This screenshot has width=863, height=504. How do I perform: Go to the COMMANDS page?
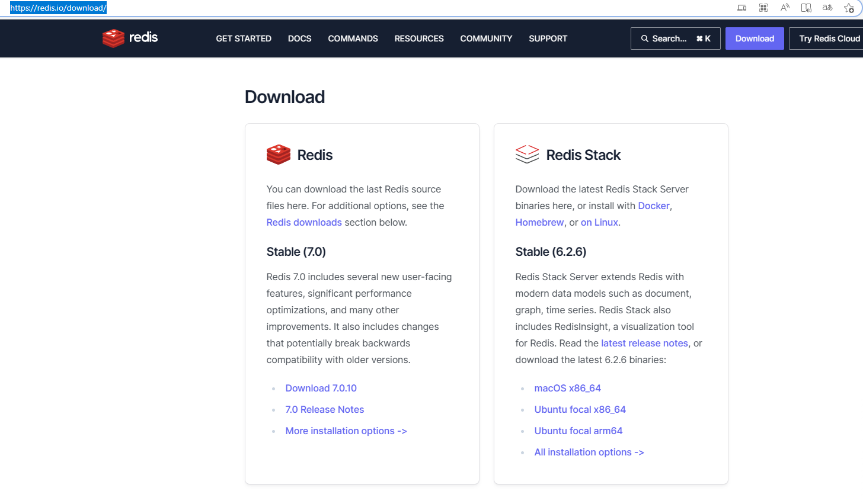point(353,38)
